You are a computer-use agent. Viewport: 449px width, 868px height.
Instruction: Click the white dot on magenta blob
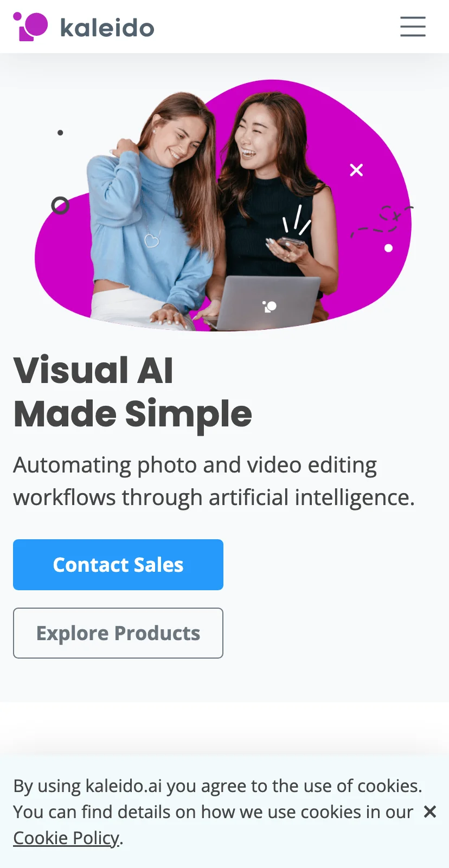pos(388,248)
